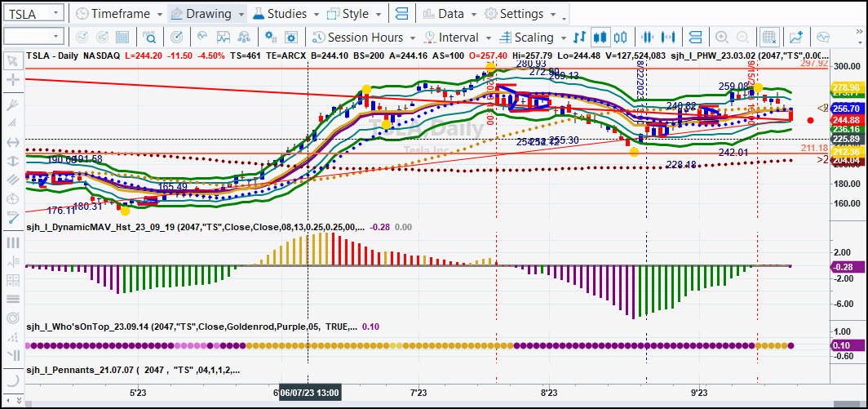Toggle the dotted grid selection button
This screenshot has width=868, height=409.
769,37
